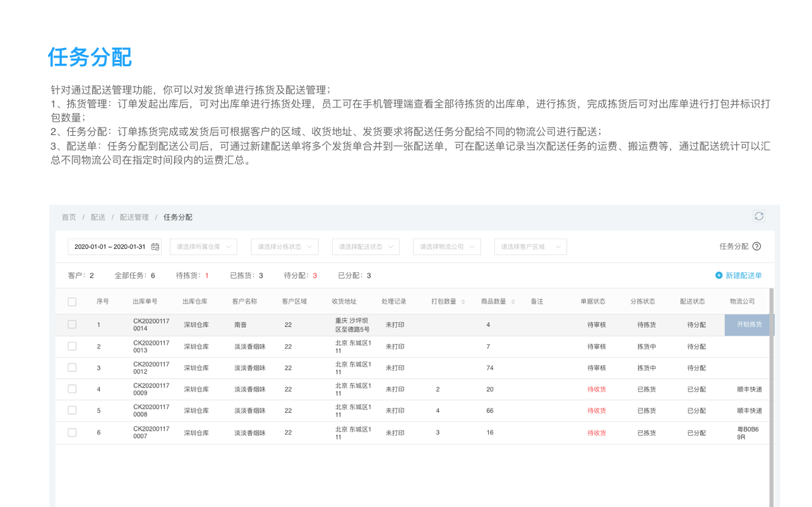Open the calendar icon in date range field
Screen dimensions: 812x507
pyautogui.click(x=155, y=247)
